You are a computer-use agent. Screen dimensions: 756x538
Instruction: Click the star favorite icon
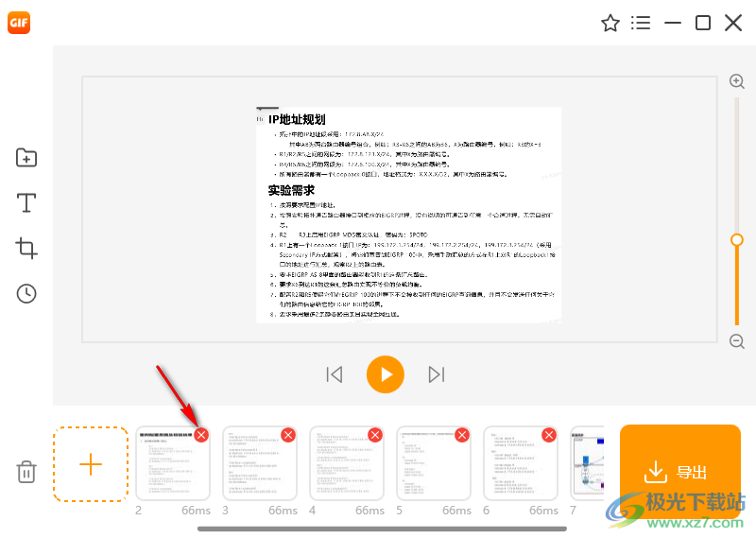pos(610,24)
